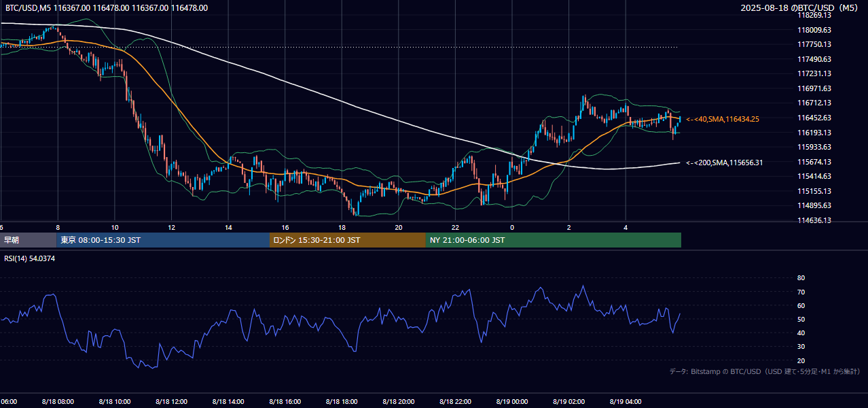Image resolution: width=868 pixels, height=408 pixels.
Task: Click price axis label 117231.13
Action: [814, 73]
